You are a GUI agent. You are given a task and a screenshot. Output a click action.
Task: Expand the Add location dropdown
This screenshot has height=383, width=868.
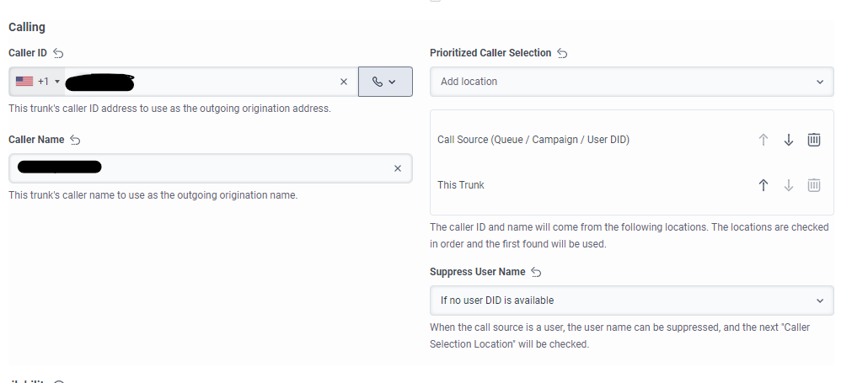coord(631,82)
